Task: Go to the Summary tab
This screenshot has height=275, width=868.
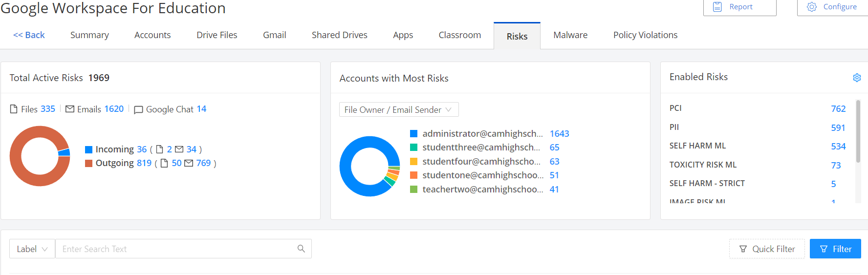Action: coord(89,35)
